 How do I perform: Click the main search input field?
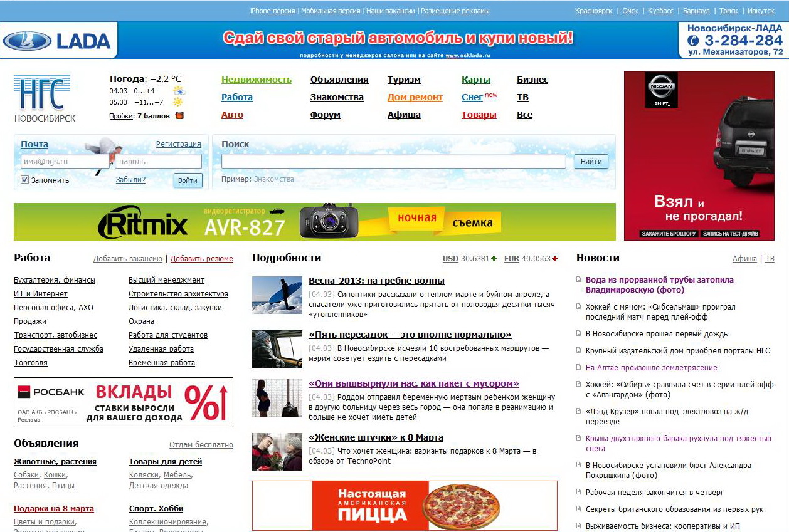click(393, 161)
